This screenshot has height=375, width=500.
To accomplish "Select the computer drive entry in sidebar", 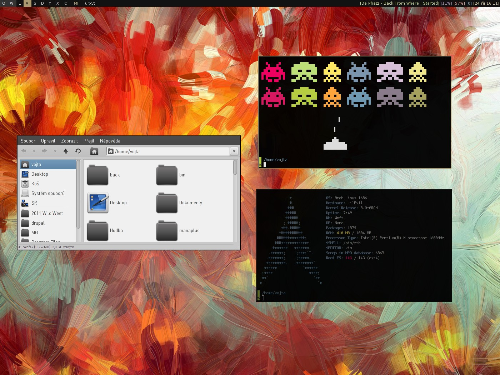I will pos(48,193).
